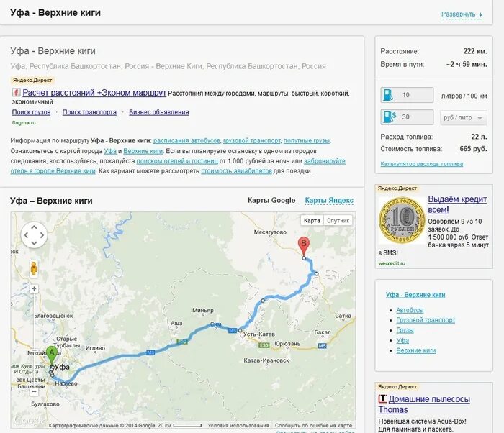Click the fuel price pump icon
Viewport: 504px width, 433px height.
pos(389,117)
